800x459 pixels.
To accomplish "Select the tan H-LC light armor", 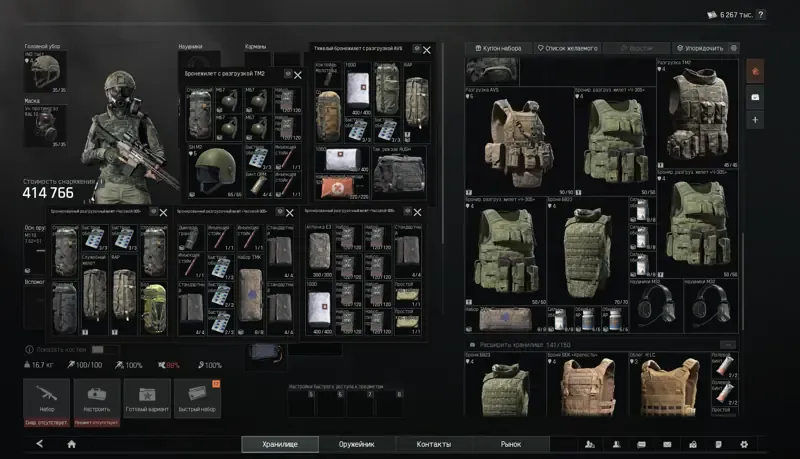I will click(x=669, y=384).
